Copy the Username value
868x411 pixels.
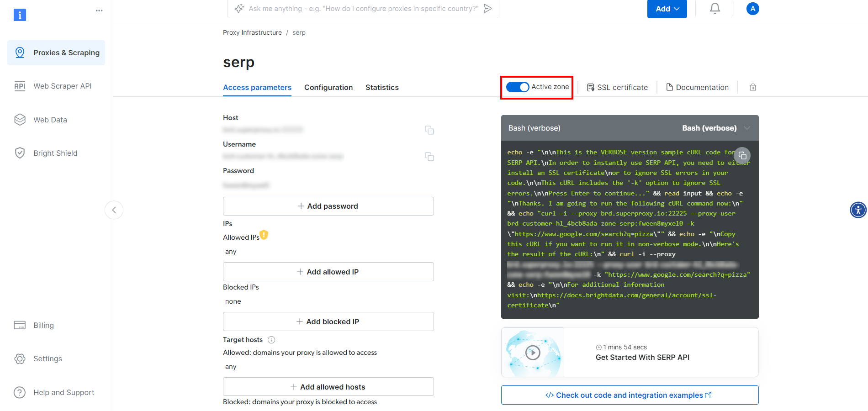[x=429, y=157]
